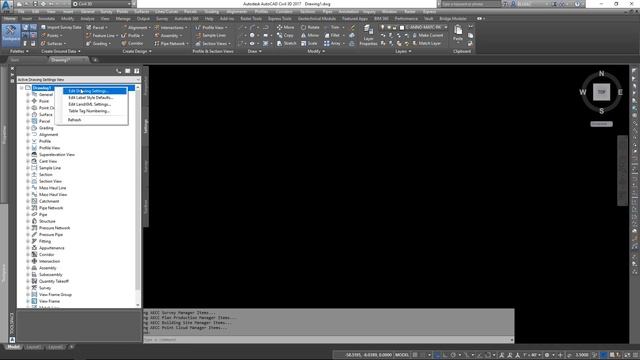Image resolution: width=640 pixels, height=360 pixels.
Task: Click the Save icon in quick access toolbar
Action: click(35, 4)
